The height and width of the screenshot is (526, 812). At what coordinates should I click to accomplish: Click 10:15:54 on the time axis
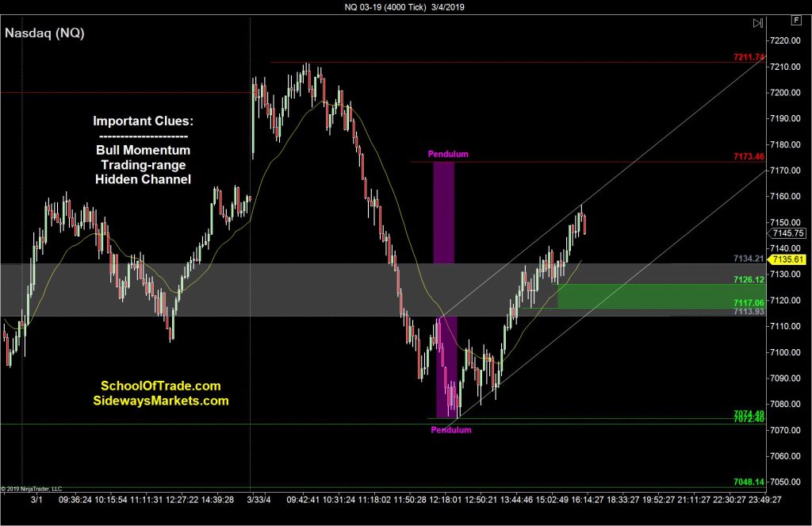click(110, 500)
